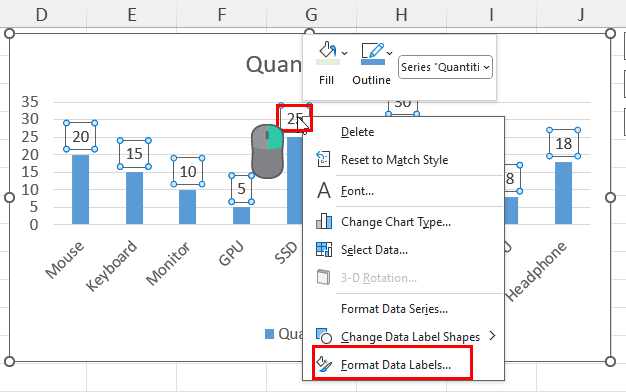This screenshot has height=392, width=626.
Task: Open the Fill dropdown arrow
Action: tap(345, 53)
